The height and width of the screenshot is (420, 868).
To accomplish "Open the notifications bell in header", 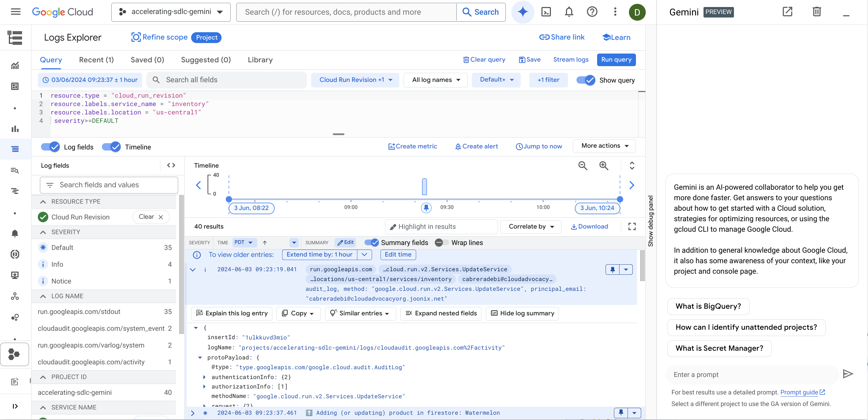I will pos(569,12).
